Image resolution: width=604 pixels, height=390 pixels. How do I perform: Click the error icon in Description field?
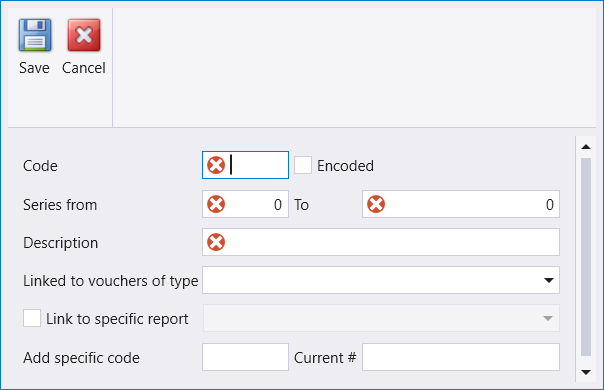coord(216,242)
